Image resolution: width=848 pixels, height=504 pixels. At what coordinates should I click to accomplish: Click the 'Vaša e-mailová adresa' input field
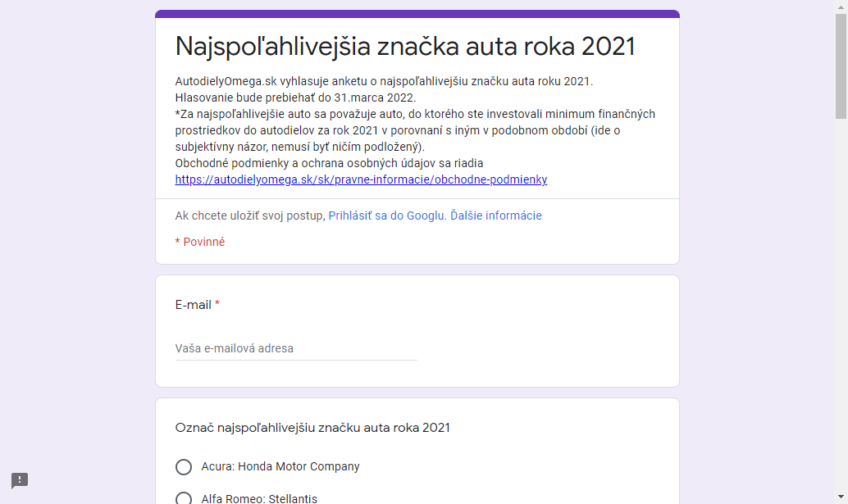[x=296, y=348]
